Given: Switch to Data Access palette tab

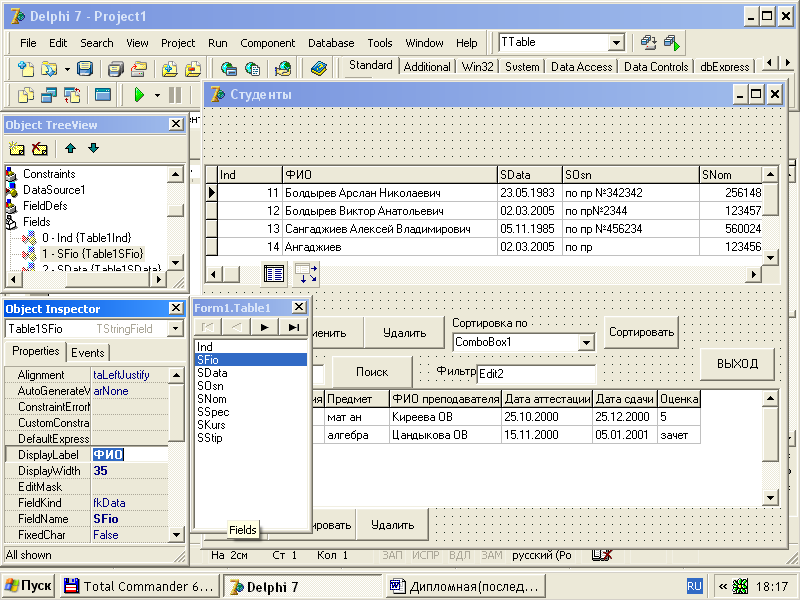Looking at the screenshot, I should point(582,67).
